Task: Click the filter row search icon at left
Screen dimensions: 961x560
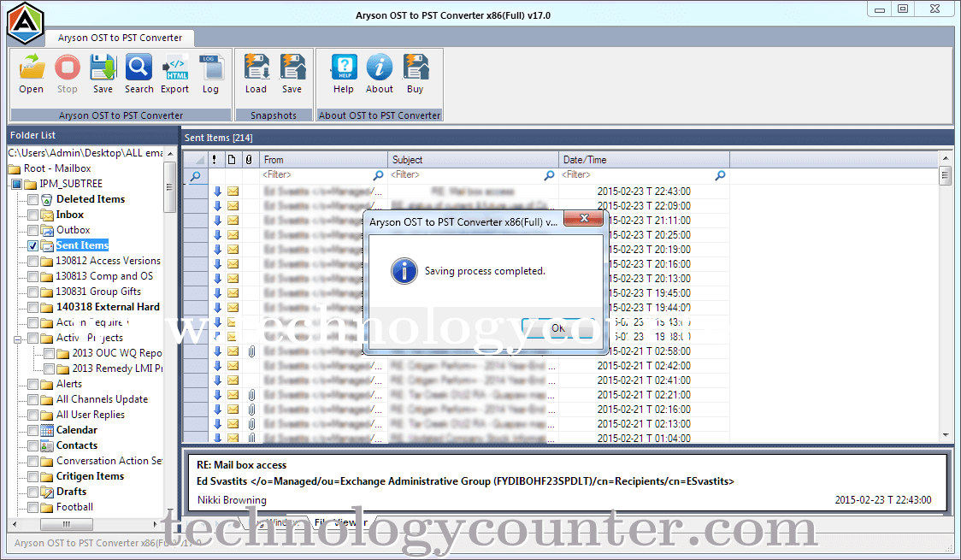Action: coord(196,176)
